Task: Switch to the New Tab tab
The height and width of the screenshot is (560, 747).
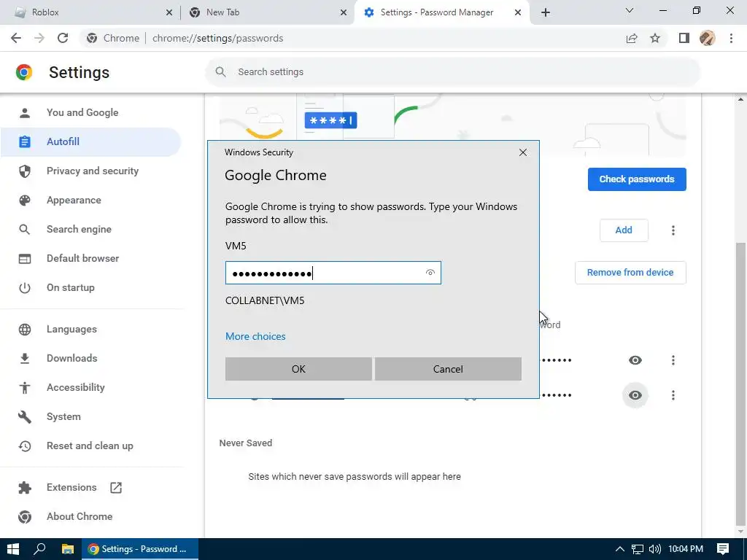Action: pos(268,12)
